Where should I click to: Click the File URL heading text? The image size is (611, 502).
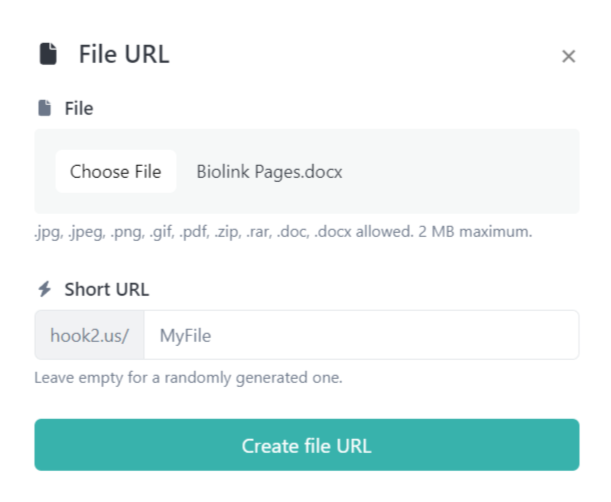[124, 54]
